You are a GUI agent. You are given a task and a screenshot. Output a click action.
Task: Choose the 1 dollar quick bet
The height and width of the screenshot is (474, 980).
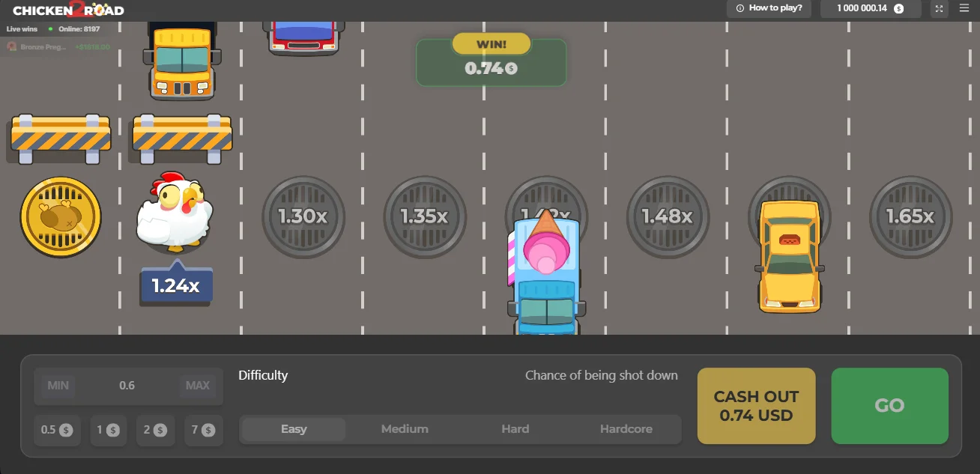(109, 430)
